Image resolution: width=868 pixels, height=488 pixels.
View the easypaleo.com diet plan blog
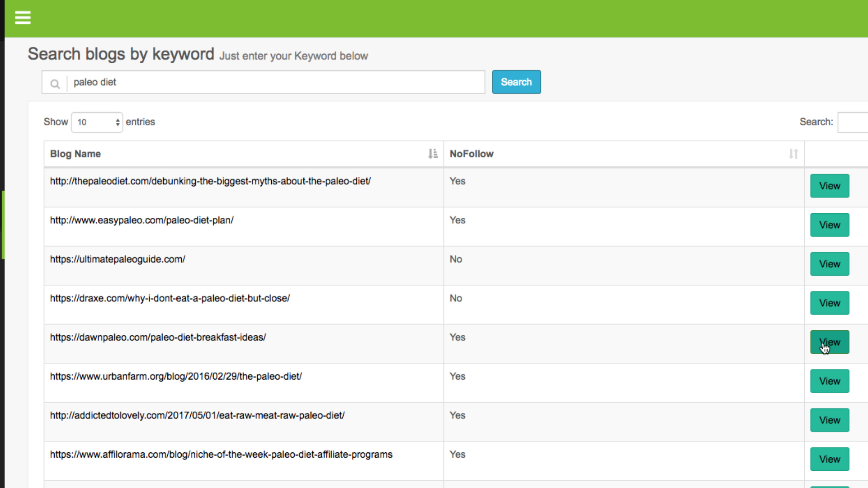[x=829, y=225]
